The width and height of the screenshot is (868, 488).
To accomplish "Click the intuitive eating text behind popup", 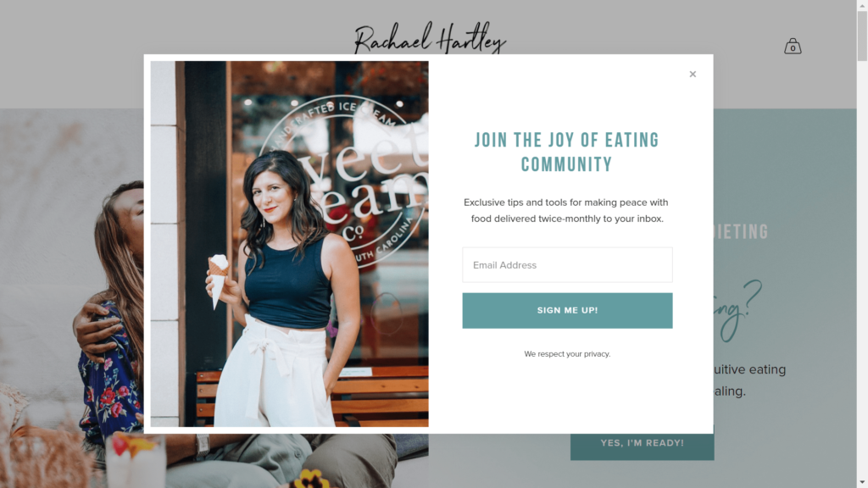I will click(749, 369).
